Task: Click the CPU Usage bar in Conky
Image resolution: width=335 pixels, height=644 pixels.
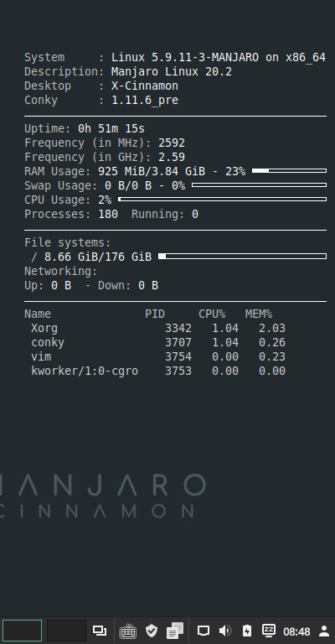Action: tap(222, 200)
